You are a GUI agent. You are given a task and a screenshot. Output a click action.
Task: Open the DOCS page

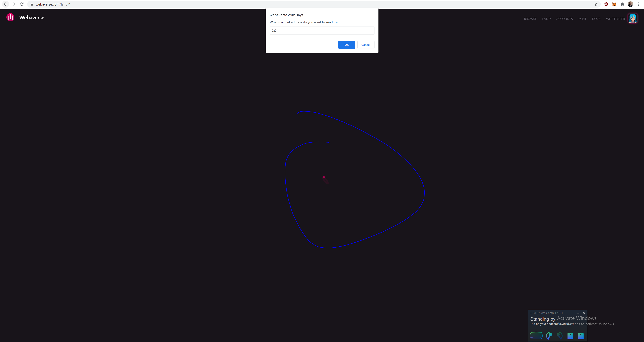click(x=596, y=18)
